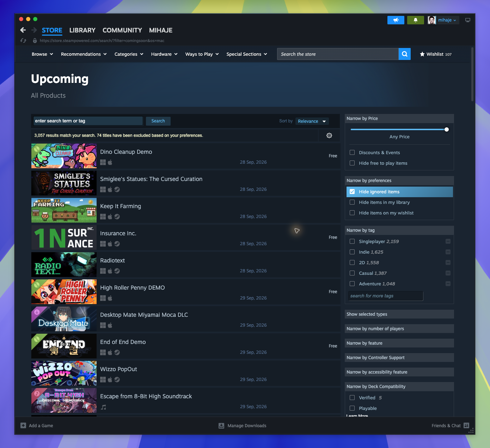Viewport: 490px width, 448px height.
Task: Open the mihaje account dropdown
Action: (444, 20)
